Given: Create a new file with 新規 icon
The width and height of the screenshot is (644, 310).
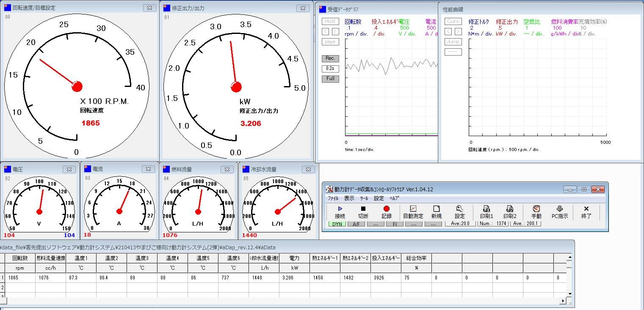Looking at the screenshot, I should coord(437,209).
